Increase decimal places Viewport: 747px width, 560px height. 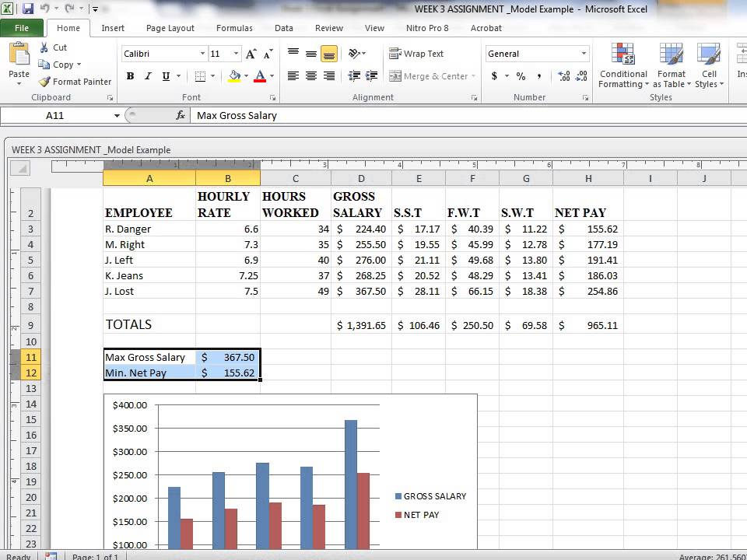coord(564,75)
